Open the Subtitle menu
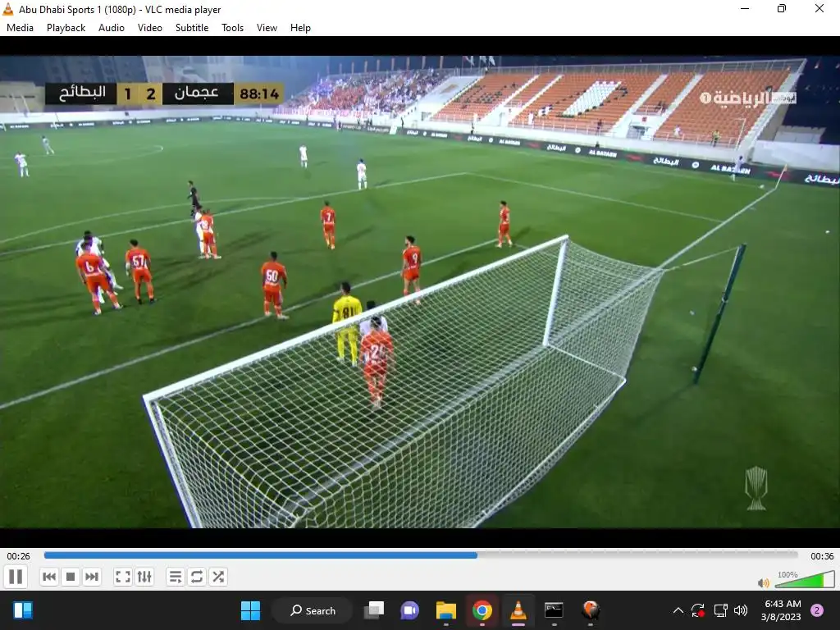Image resolution: width=840 pixels, height=630 pixels. pos(192,28)
